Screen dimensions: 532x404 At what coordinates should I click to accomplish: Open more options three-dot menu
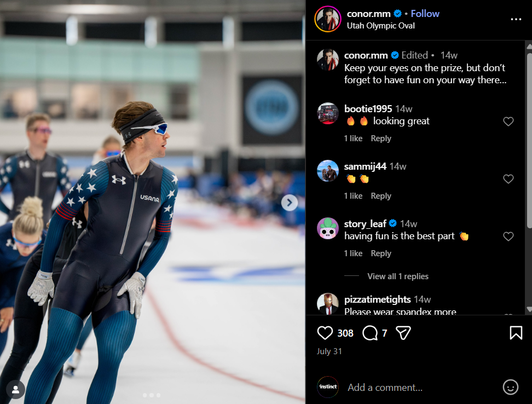pos(516,19)
